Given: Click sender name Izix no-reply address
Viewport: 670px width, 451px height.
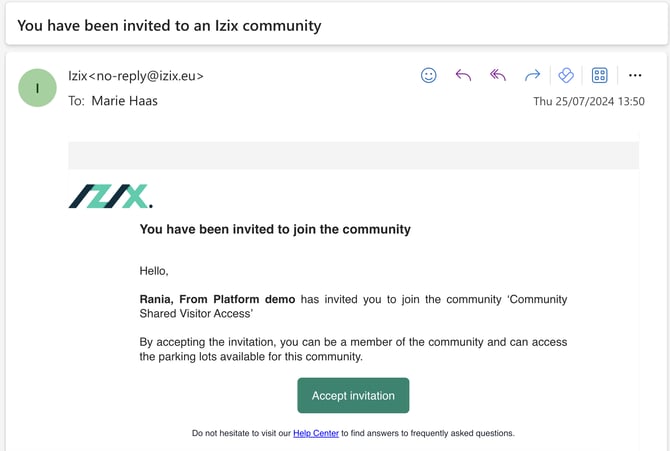Looking at the screenshot, I should coord(136,76).
